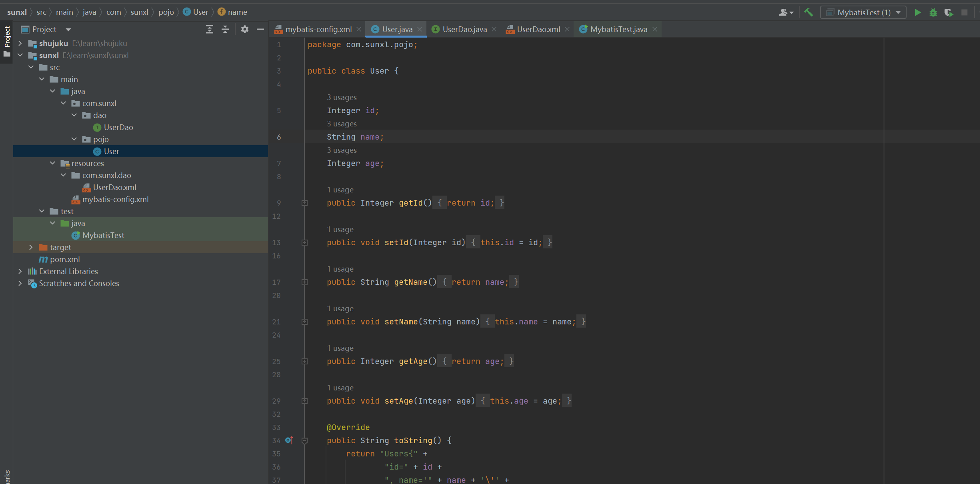Click the override gutter icon beside toString
This screenshot has height=484, width=980.
[289, 440]
